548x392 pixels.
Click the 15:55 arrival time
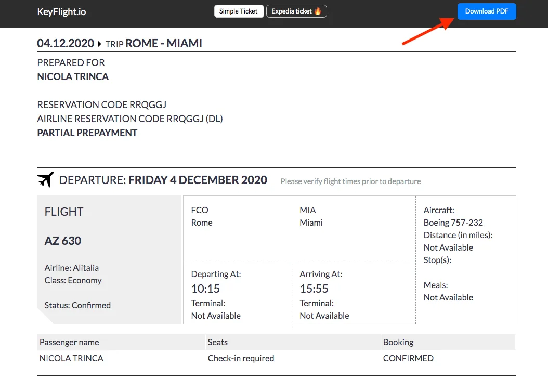[314, 289]
